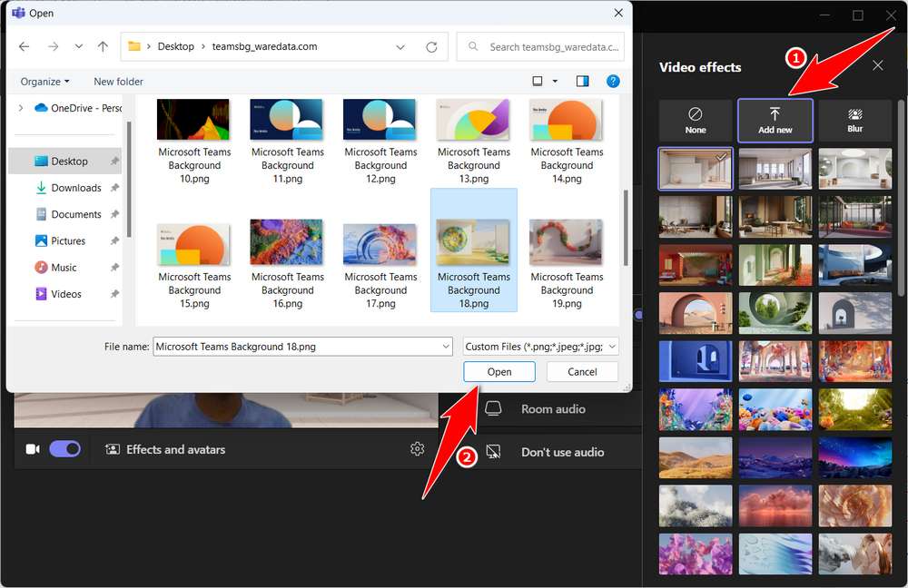The image size is (908, 588).
Task: Toggle the preview pane icon
Action: pos(583,81)
